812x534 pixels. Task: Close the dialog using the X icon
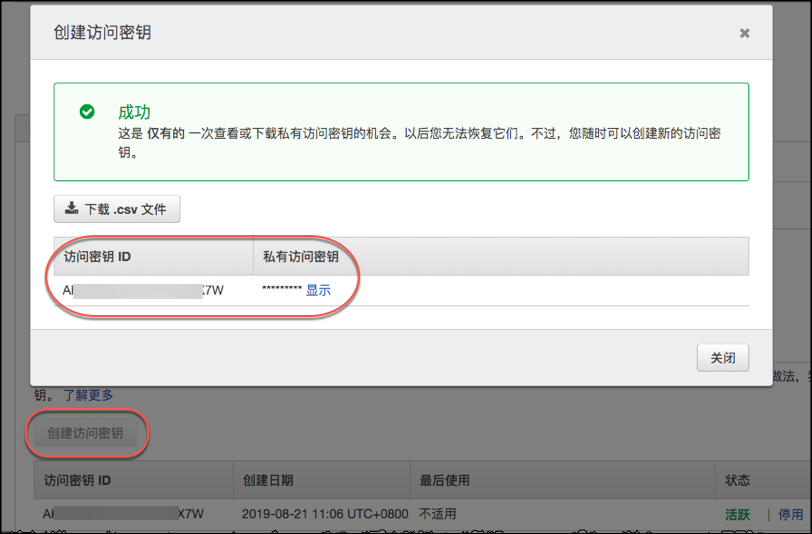pos(744,33)
